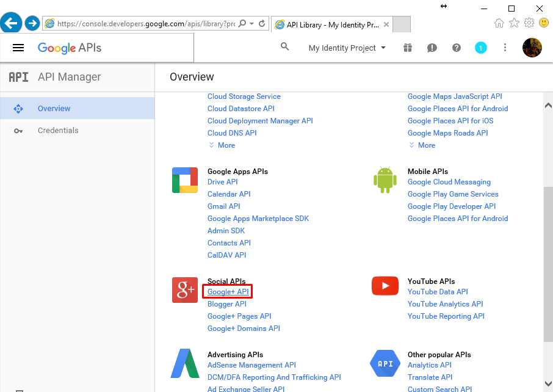Expand the My Identity Project dropdown
Image resolution: width=553 pixels, height=392 pixels.
(347, 48)
